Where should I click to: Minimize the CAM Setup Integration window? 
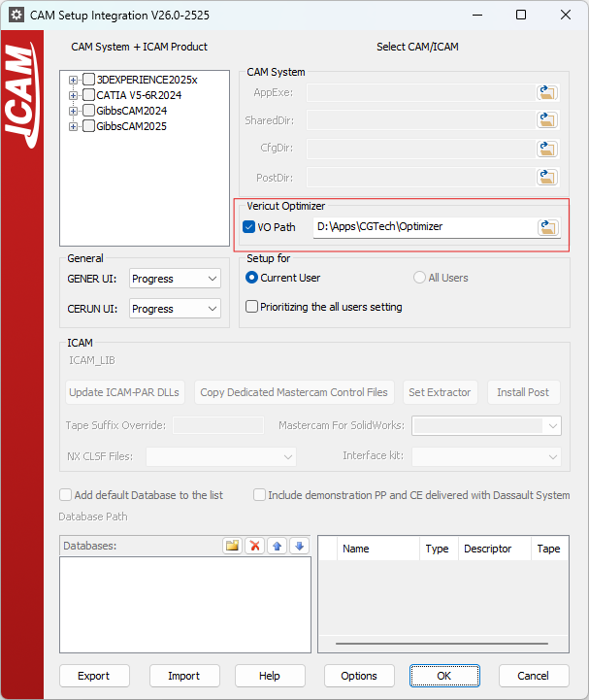477,15
